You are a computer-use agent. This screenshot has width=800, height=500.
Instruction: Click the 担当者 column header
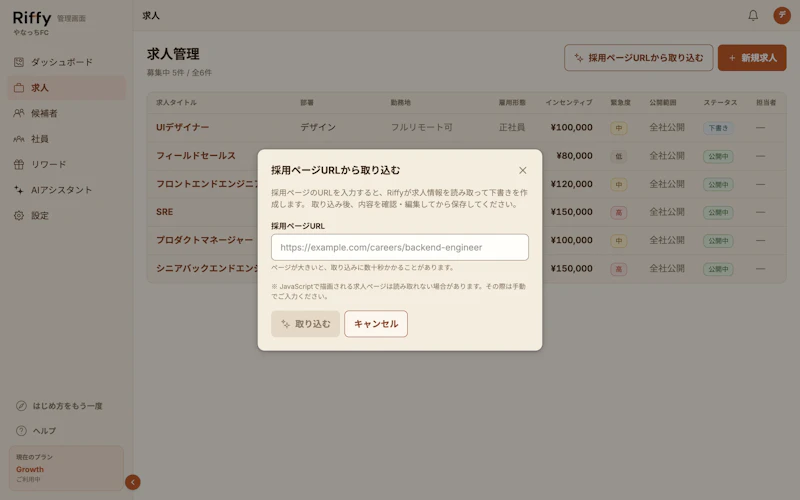click(766, 103)
